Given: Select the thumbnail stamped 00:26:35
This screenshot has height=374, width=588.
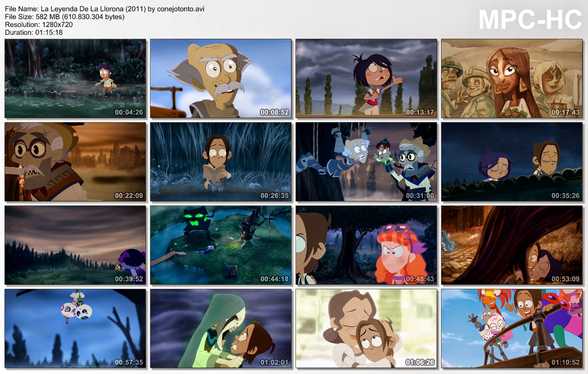Looking at the screenshot, I should [x=220, y=162].
